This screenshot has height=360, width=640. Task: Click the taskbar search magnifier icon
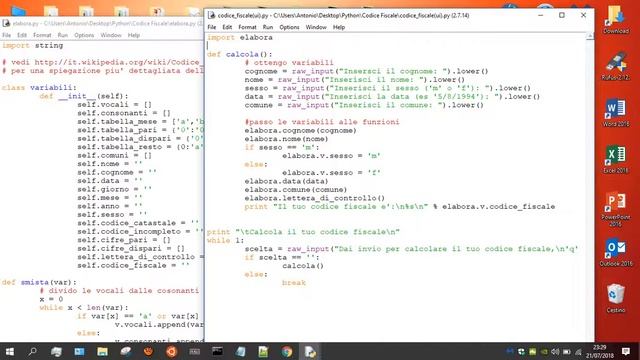[33, 351]
